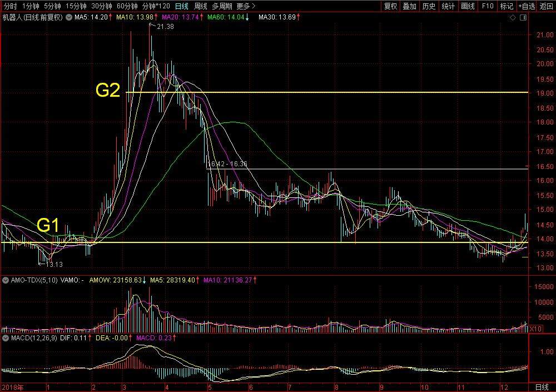The image size is (556, 392).
Task: Click the 14.00 price axis label
Action: click(545, 239)
